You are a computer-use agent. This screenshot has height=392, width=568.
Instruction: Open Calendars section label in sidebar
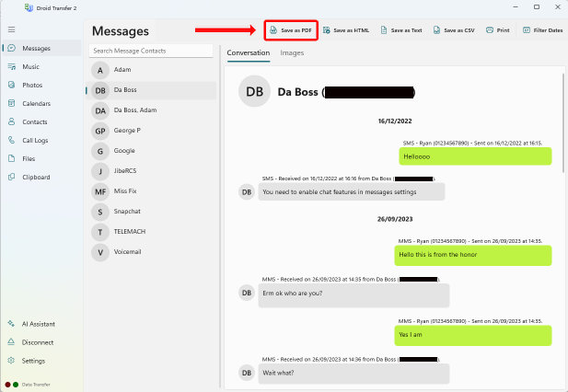36,103
